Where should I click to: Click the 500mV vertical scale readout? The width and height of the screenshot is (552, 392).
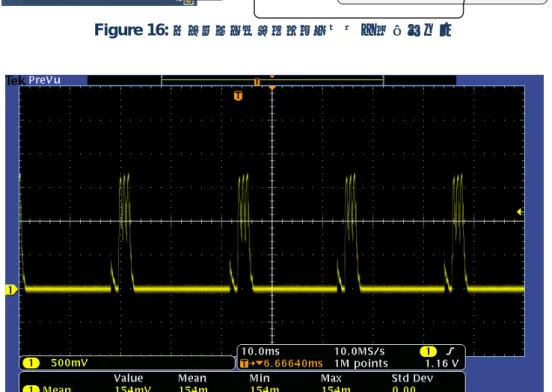[x=69, y=363]
